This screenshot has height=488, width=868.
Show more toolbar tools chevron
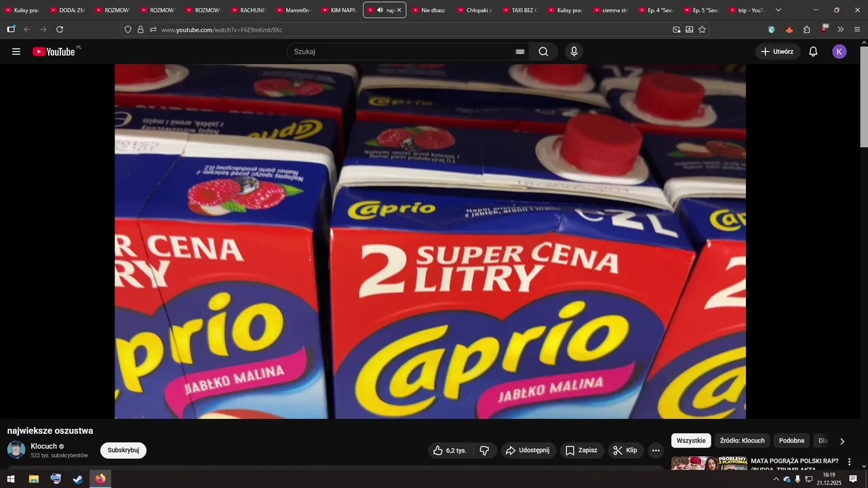tap(840, 30)
